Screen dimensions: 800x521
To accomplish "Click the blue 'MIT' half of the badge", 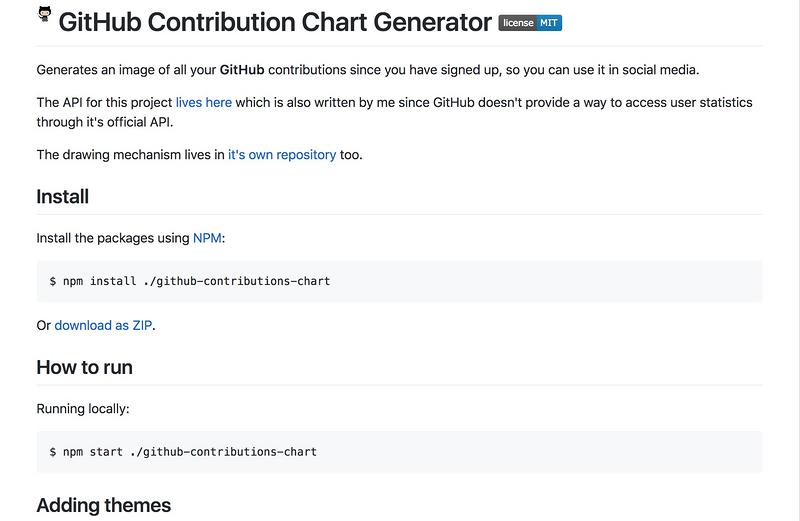I will click(x=549, y=23).
